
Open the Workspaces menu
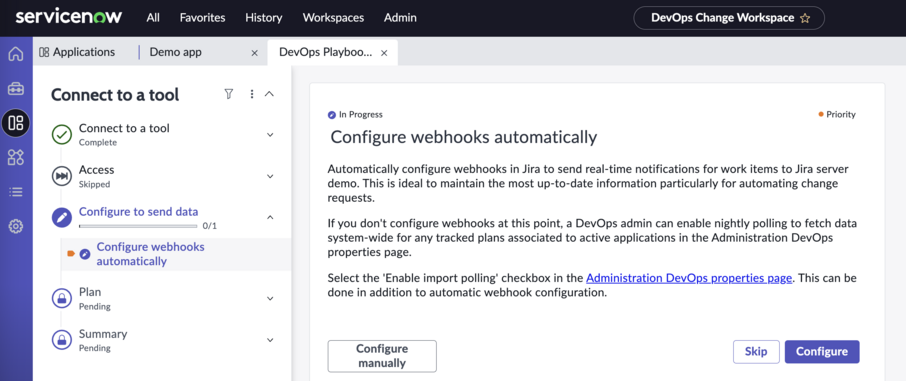pos(333,18)
